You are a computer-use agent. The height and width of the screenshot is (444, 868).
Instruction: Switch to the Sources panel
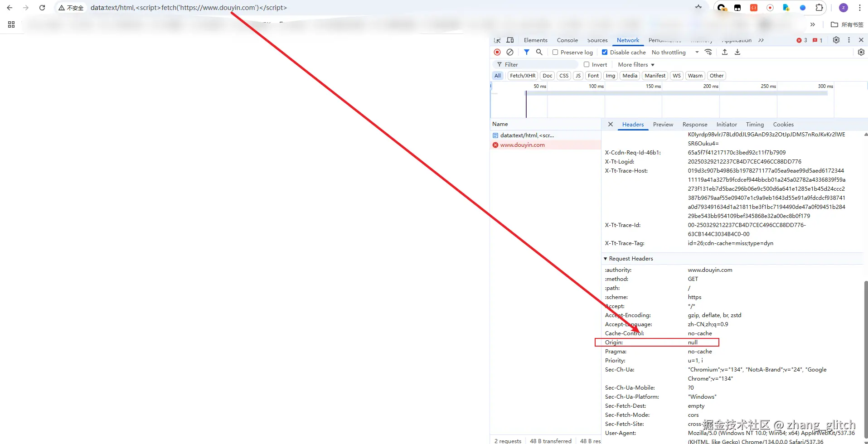click(597, 40)
